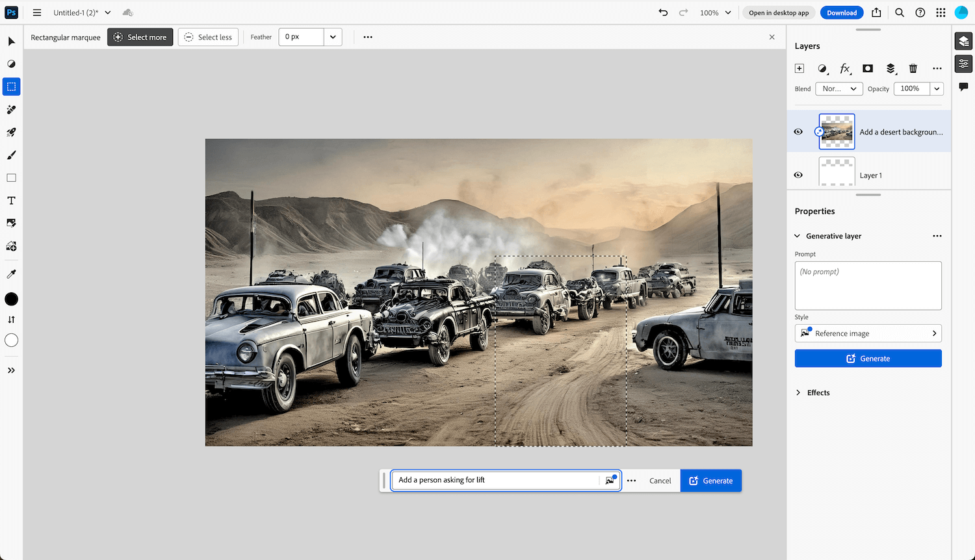This screenshot has width=975, height=560.
Task: Swap foreground and background colors
Action: 12,320
